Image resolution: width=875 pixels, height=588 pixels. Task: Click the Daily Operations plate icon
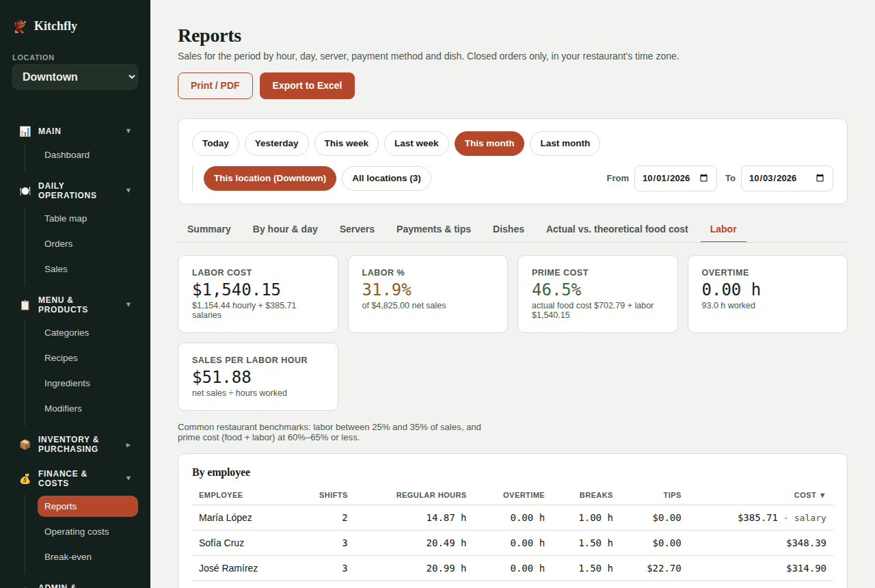(x=25, y=191)
